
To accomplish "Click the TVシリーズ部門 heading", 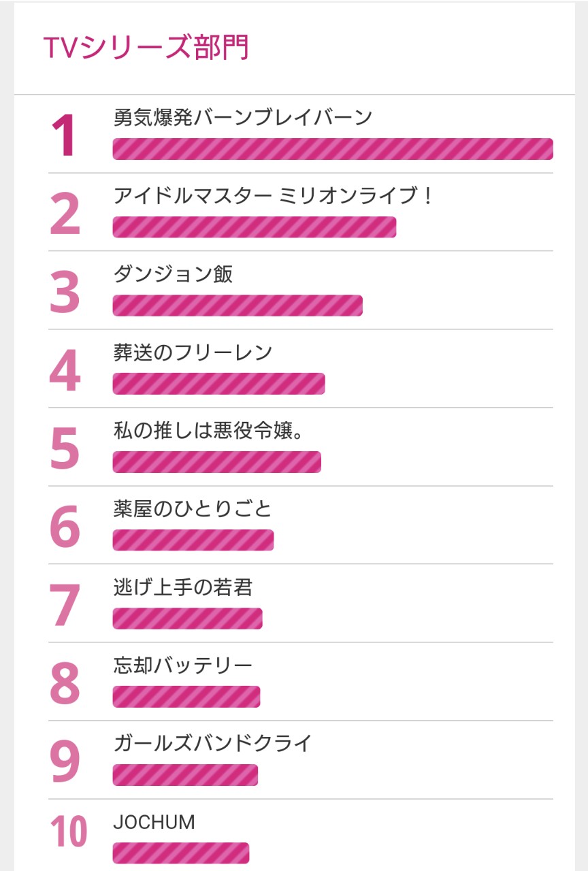I will [x=146, y=48].
